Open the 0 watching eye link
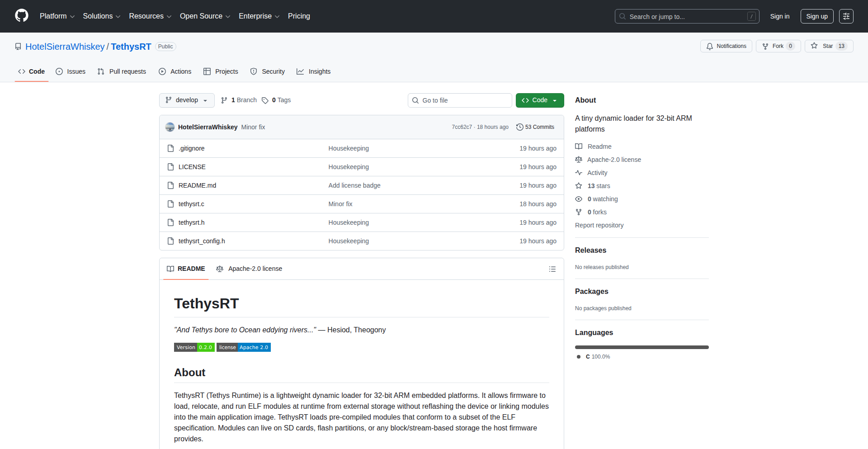The image size is (868, 449). pos(596,199)
